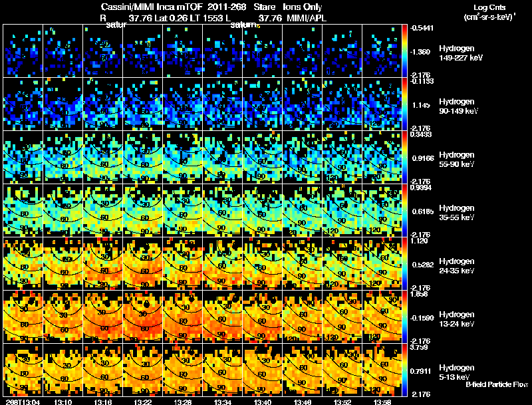Click the 13:10 time label
The width and height of the screenshot is (532, 405).
[x=63, y=402]
